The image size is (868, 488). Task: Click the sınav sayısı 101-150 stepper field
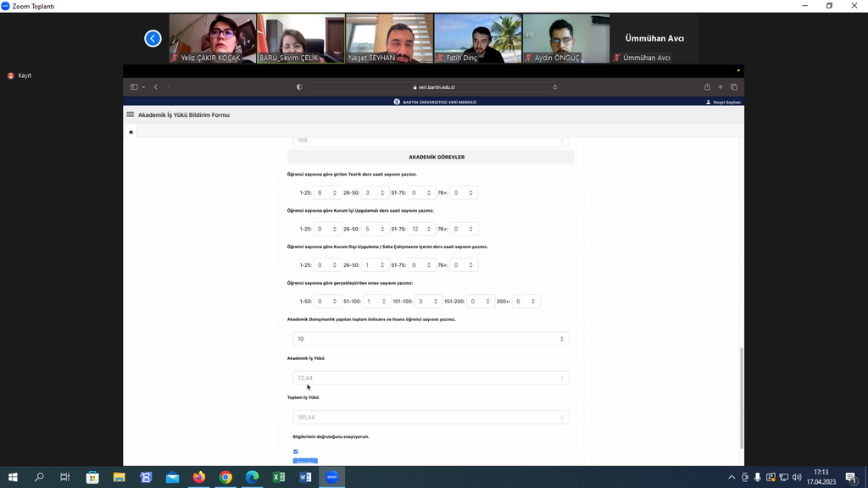[428, 302]
